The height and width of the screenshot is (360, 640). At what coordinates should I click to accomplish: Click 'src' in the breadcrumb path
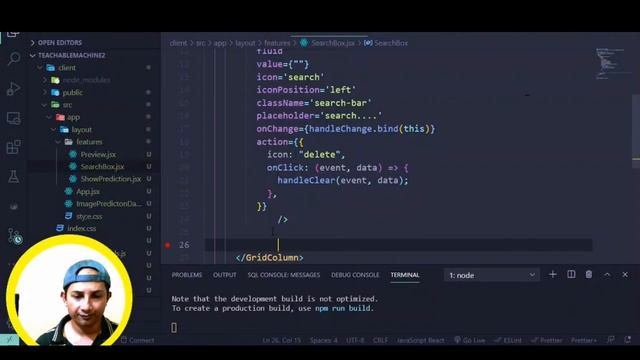click(200, 43)
